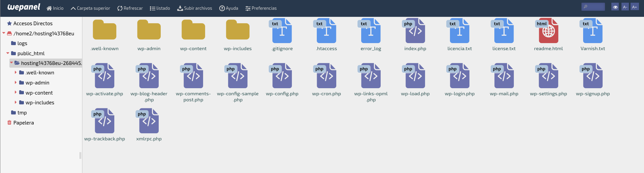Select the wp-trackback.php file icon
This screenshot has height=173, width=644.
(x=103, y=121)
